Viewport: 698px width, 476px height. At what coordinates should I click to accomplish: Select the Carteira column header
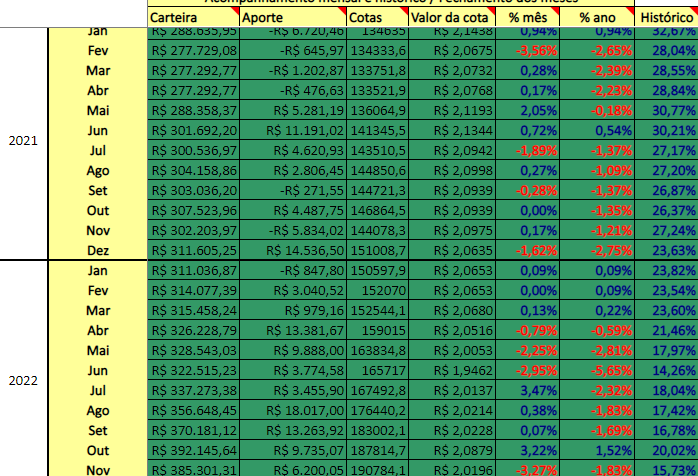[193, 17]
